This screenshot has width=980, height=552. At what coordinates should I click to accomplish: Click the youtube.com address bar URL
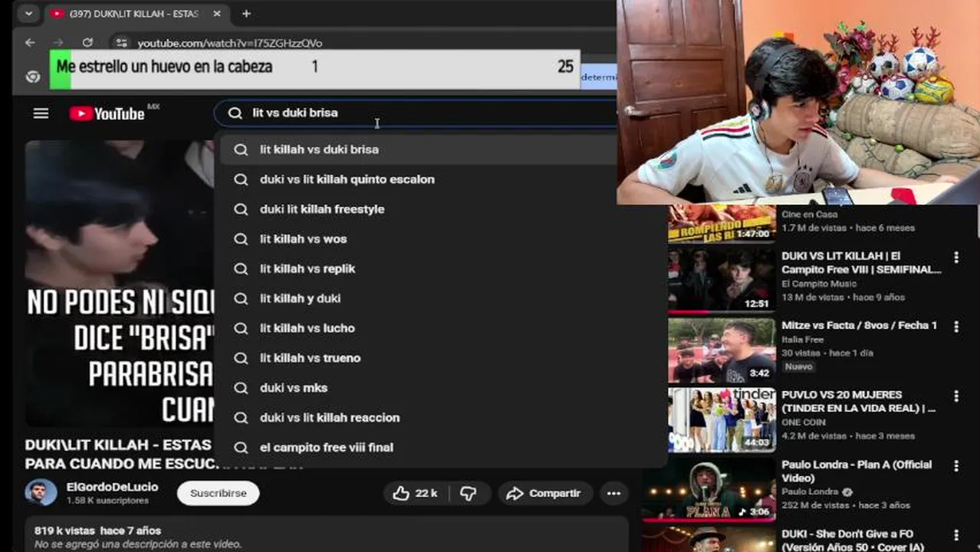[229, 43]
